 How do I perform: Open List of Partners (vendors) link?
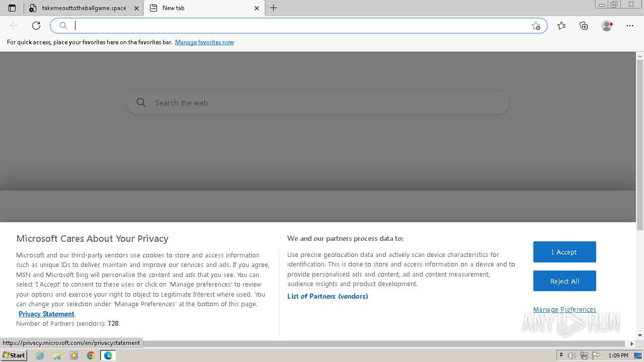pos(328,296)
